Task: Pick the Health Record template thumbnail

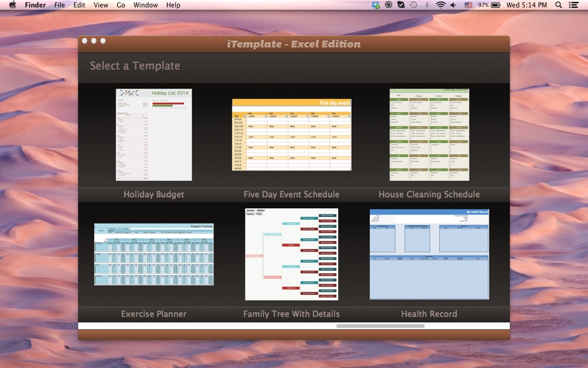Action: coord(429,254)
